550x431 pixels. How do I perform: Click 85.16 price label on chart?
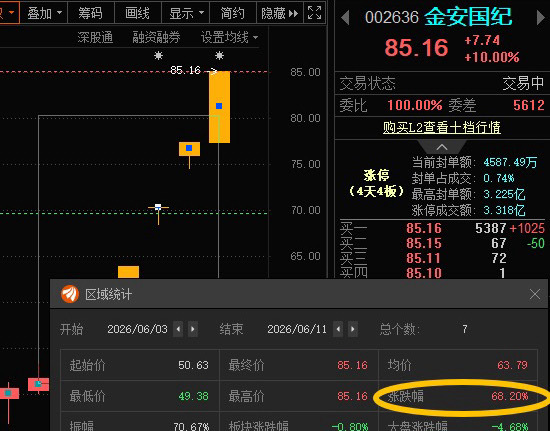185,70
